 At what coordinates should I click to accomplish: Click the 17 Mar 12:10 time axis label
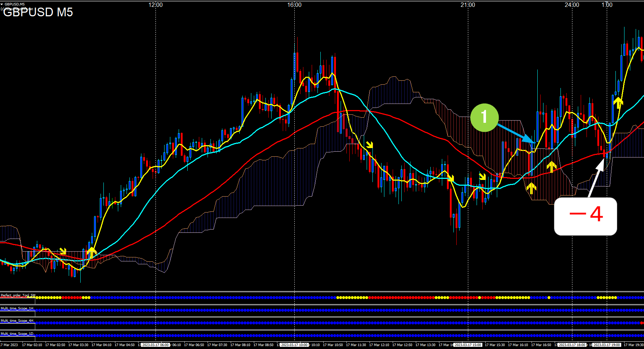[379, 345]
